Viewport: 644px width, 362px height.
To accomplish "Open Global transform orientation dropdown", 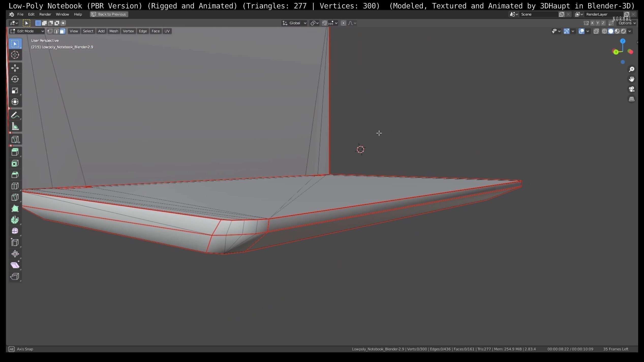I will tap(295, 23).
